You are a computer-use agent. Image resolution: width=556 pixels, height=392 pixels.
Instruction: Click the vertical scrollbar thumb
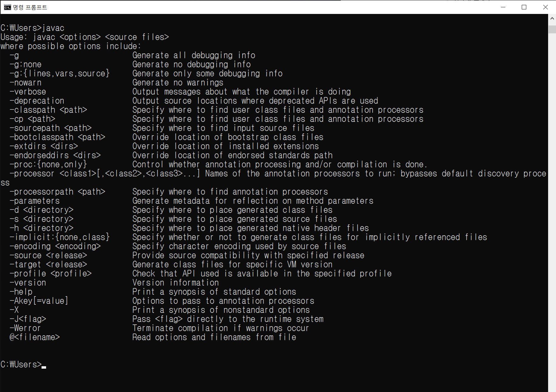click(552, 29)
